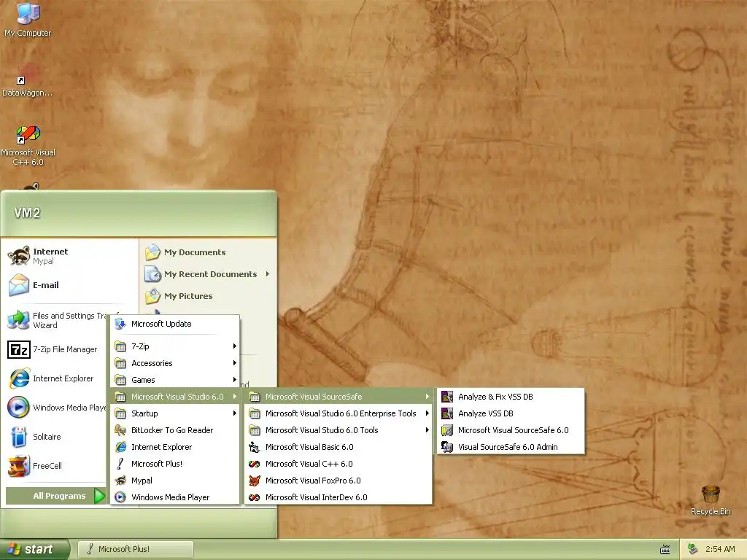This screenshot has height=560, width=747.
Task: Click the Mypal Internet raccoon icon
Action: pos(19,256)
